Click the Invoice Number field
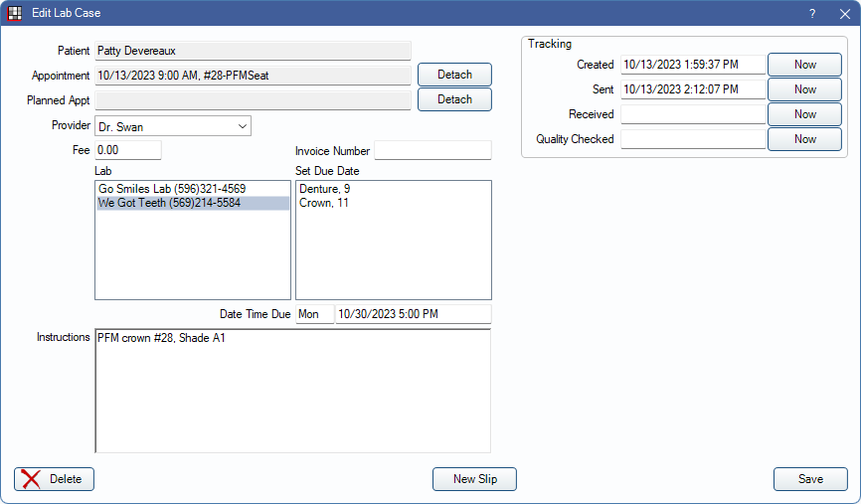The image size is (861, 504). click(x=432, y=151)
